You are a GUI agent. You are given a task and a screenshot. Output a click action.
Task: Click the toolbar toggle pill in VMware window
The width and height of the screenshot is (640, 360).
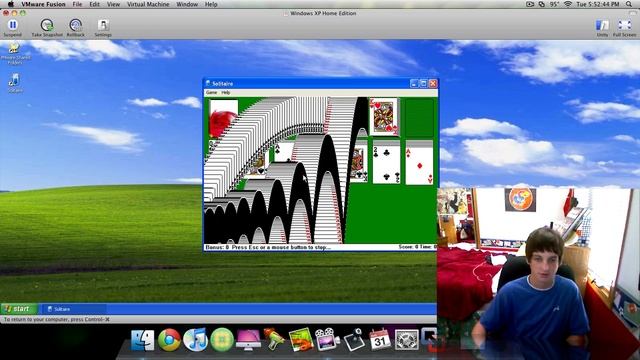point(633,13)
